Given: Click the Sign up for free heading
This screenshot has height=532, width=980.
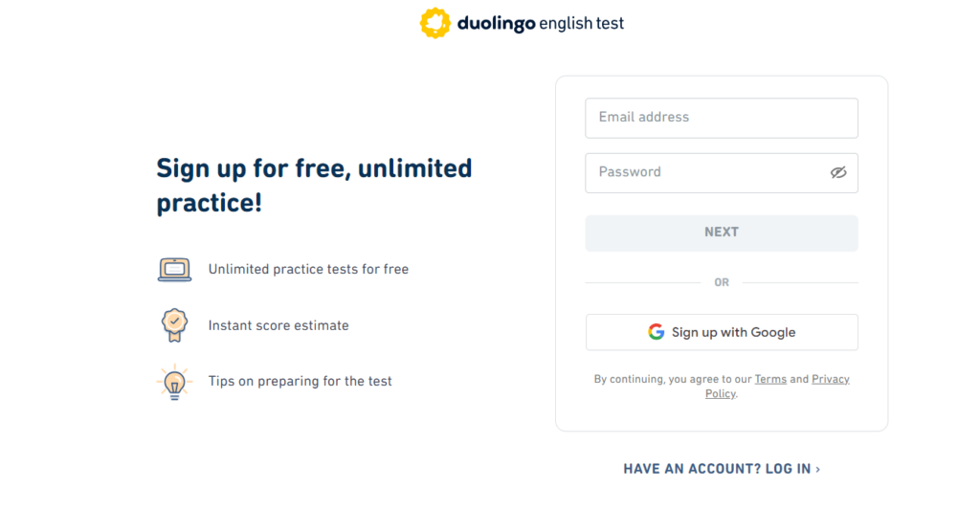Looking at the screenshot, I should [x=314, y=185].
